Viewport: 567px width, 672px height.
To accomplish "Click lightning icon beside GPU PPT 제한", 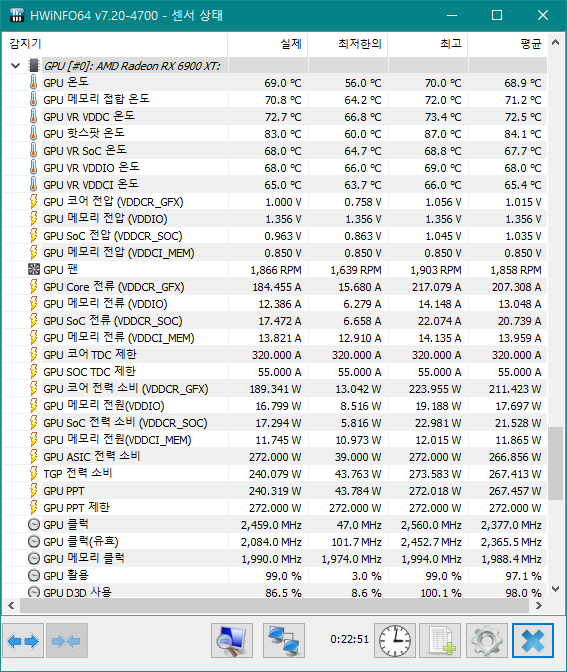I will pyautogui.click(x=33, y=507).
